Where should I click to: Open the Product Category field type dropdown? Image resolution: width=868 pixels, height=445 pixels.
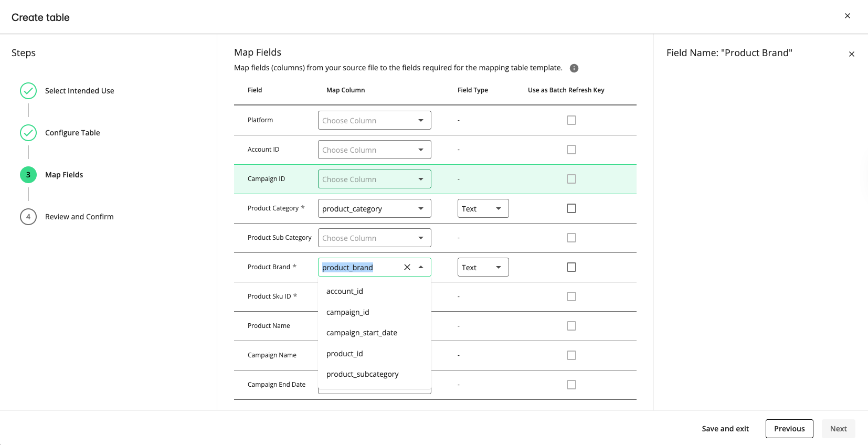click(483, 208)
